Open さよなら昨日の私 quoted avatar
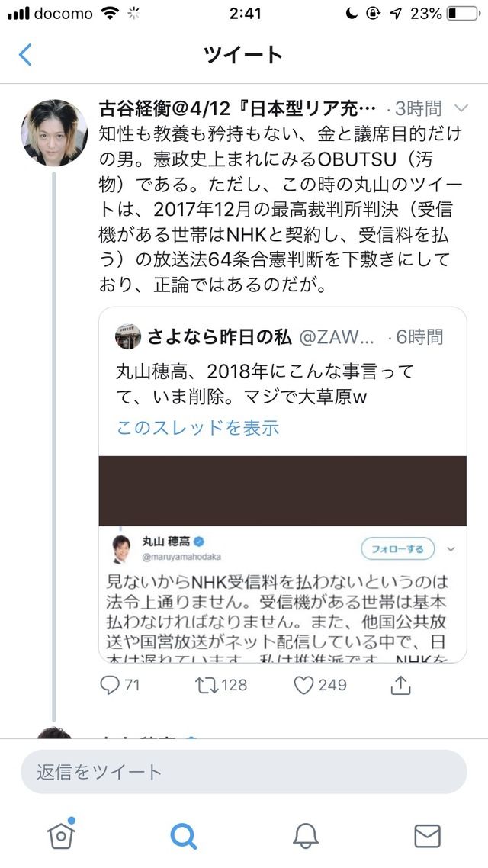The width and height of the screenshot is (488, 868). click(x=128, y=336)
